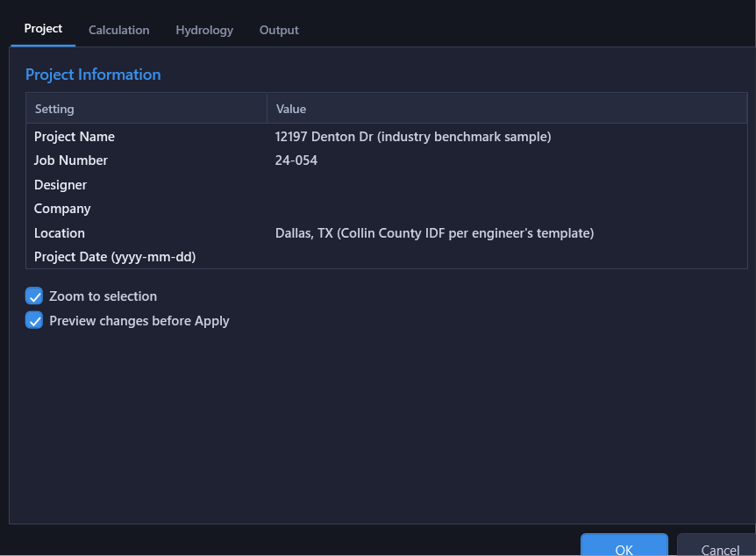Select the Company setting label
Viewport: 756px width, 556px height.
pyautogui.click(x=62, y=210)
